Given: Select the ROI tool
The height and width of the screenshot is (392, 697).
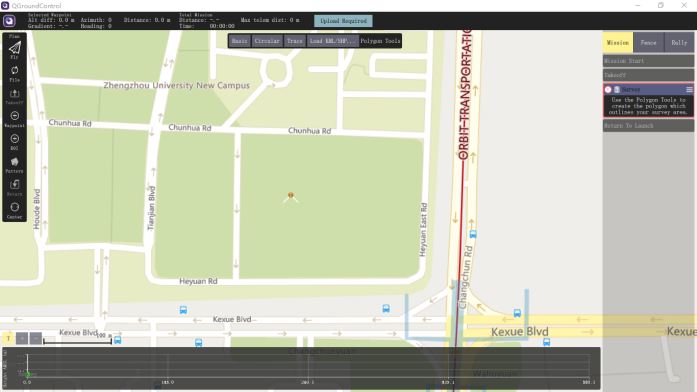Looking at the screenshot, I should click(x=14, y=142).
